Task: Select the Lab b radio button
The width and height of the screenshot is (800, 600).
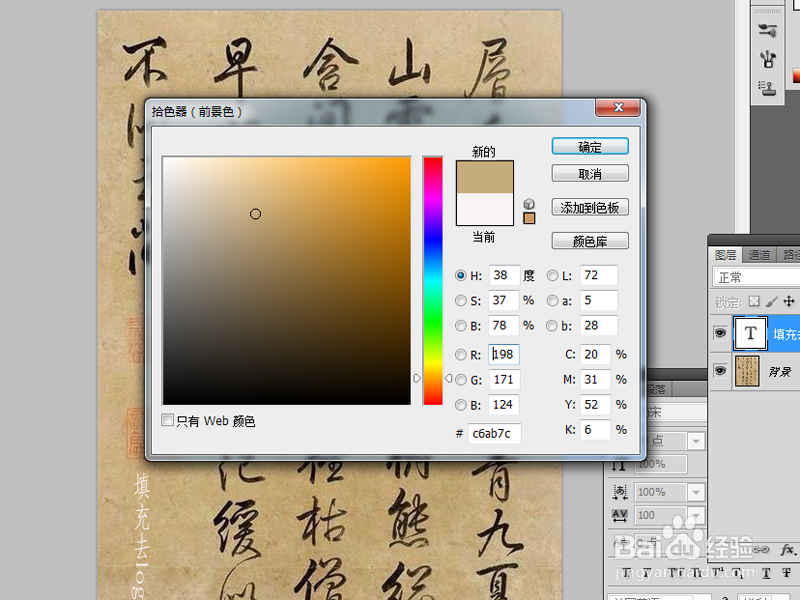Action: [x=552, y=326]
